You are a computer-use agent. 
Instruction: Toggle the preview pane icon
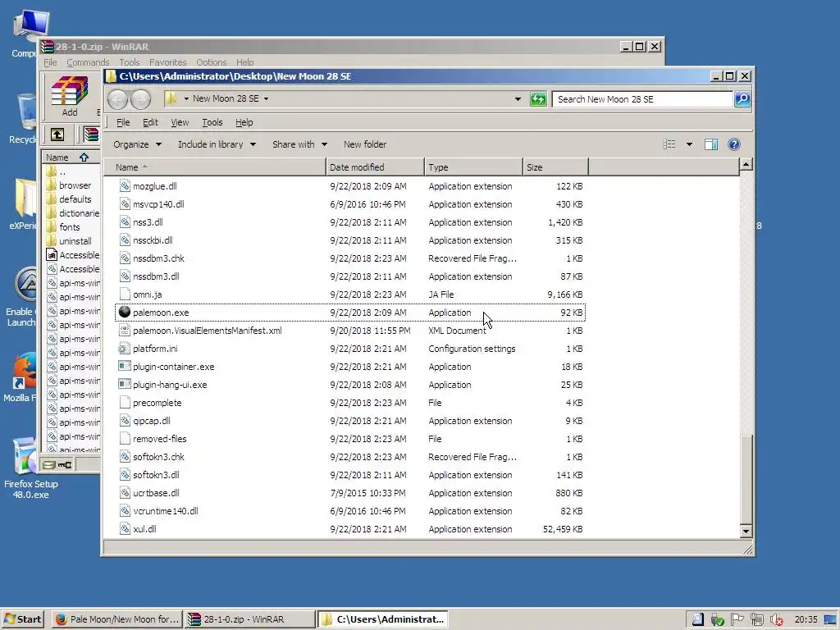pyautogui.click(x=711, y=144)
